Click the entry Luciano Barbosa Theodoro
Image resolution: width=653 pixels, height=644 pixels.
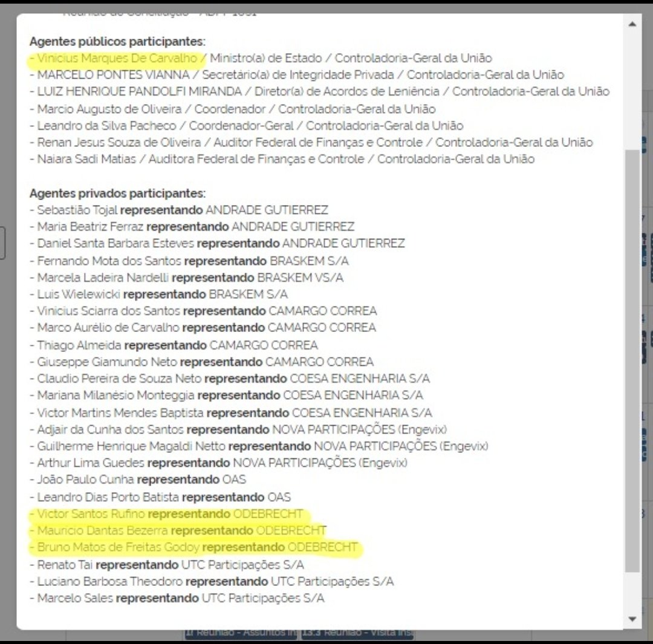pos(212,582)
